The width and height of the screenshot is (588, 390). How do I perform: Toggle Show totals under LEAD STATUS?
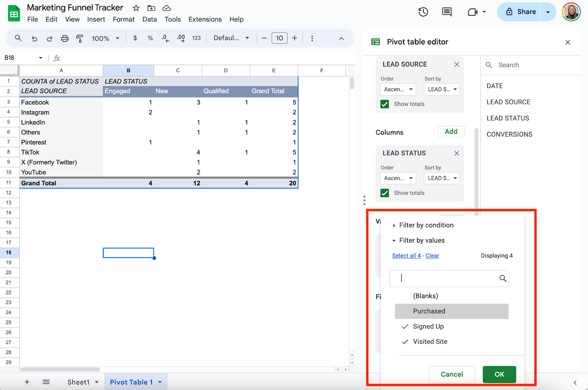click(x=385, y=193)
